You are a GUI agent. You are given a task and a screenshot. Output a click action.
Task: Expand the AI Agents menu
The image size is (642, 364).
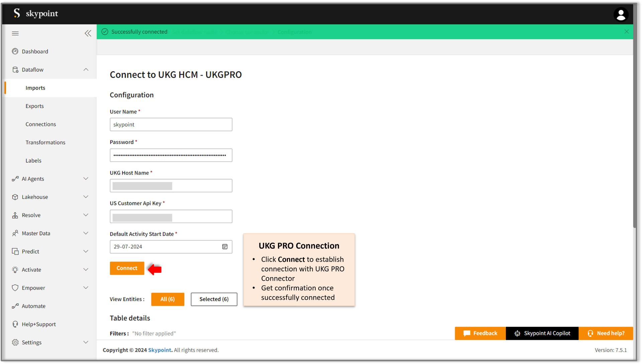86,179
